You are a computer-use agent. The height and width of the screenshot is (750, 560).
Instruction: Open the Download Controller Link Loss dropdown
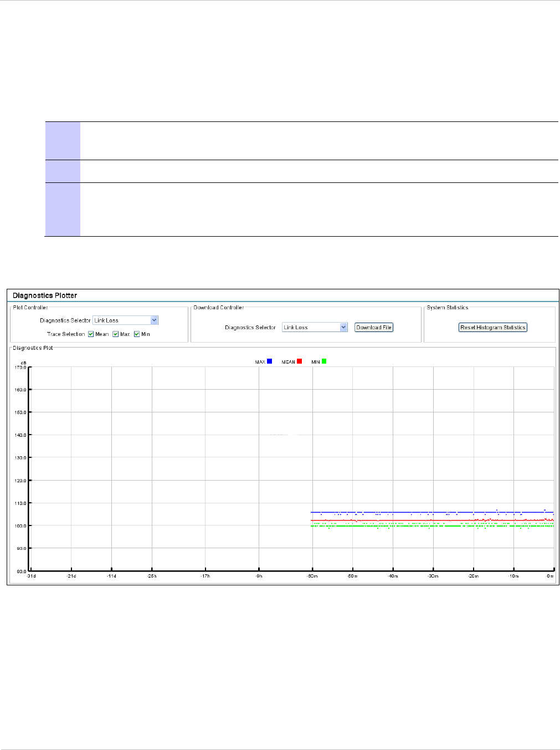coord(315,328)
